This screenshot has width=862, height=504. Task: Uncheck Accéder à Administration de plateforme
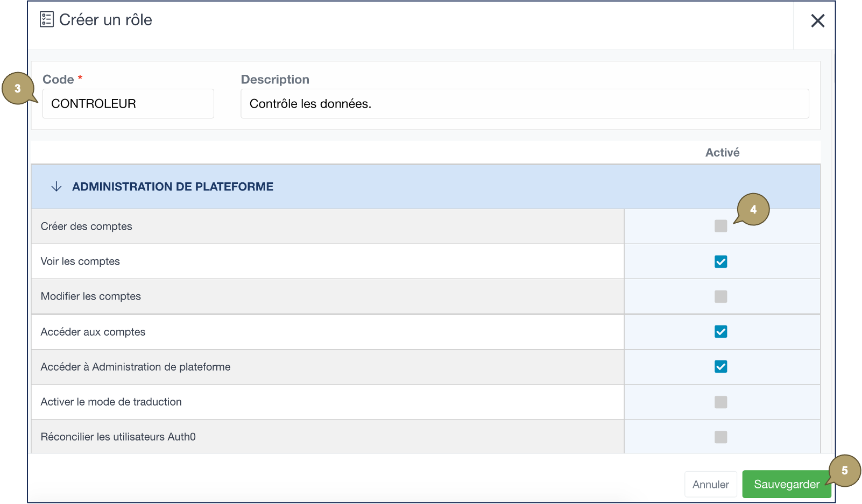point(720,367)
